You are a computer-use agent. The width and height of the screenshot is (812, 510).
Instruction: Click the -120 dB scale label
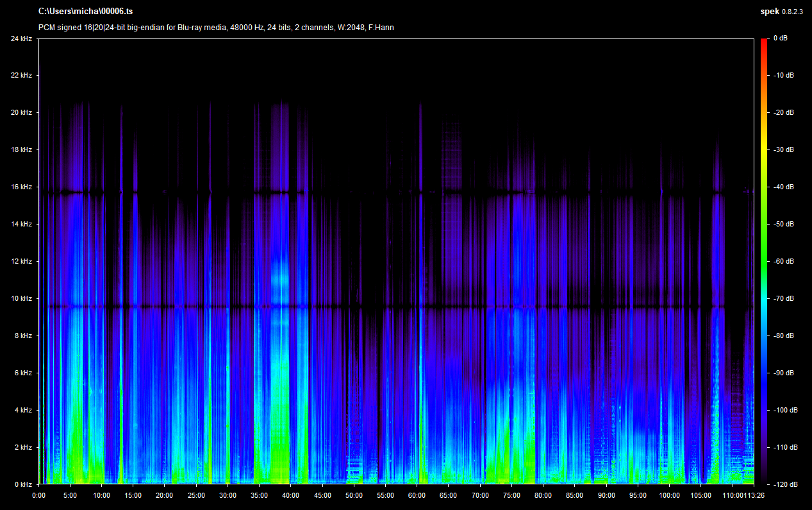click(x=784, y=484)
